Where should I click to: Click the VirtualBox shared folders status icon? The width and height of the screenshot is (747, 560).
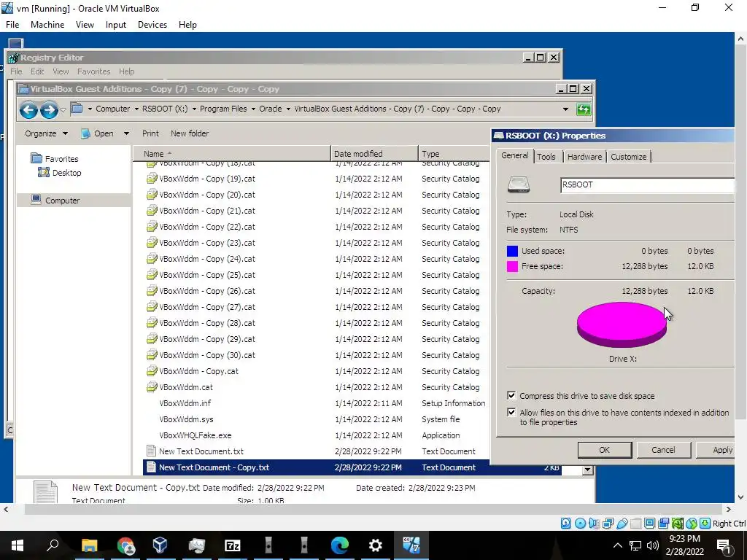[x=635, y=524]
